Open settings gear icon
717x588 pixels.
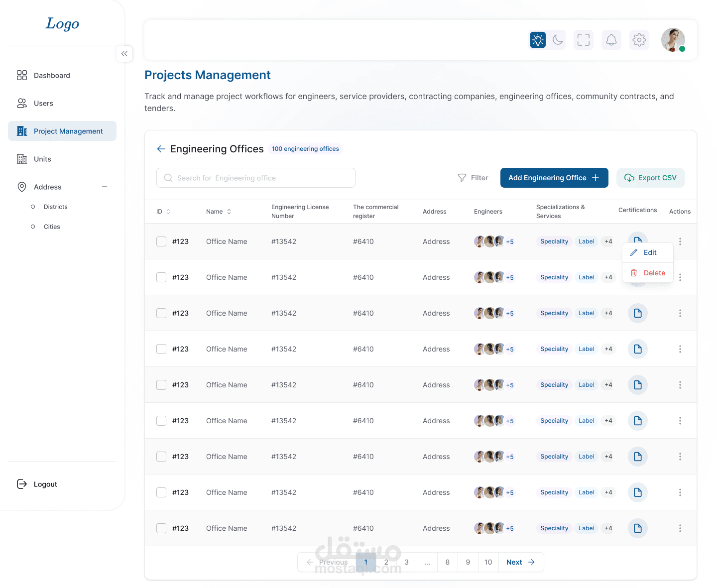tap(639, 40)
